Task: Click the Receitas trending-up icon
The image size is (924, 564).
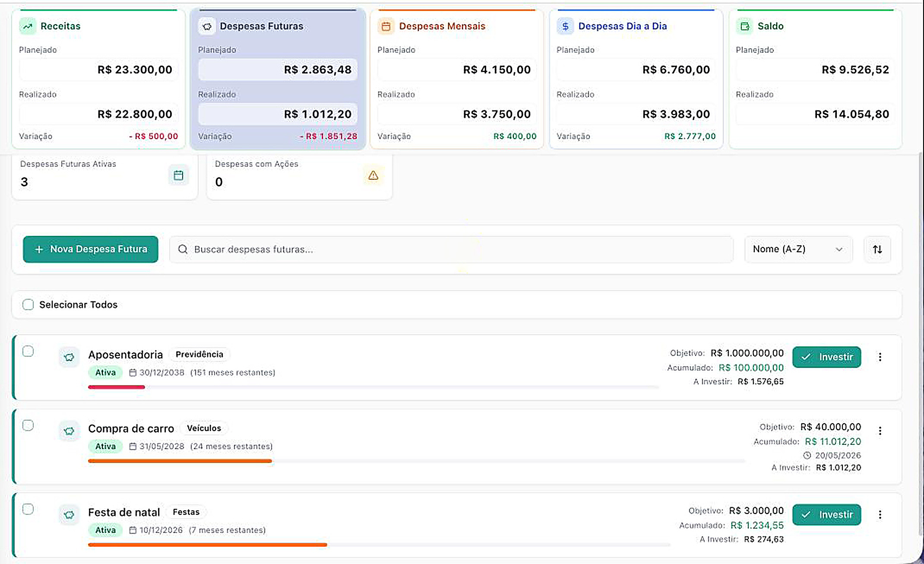Action: coord(28,26)
